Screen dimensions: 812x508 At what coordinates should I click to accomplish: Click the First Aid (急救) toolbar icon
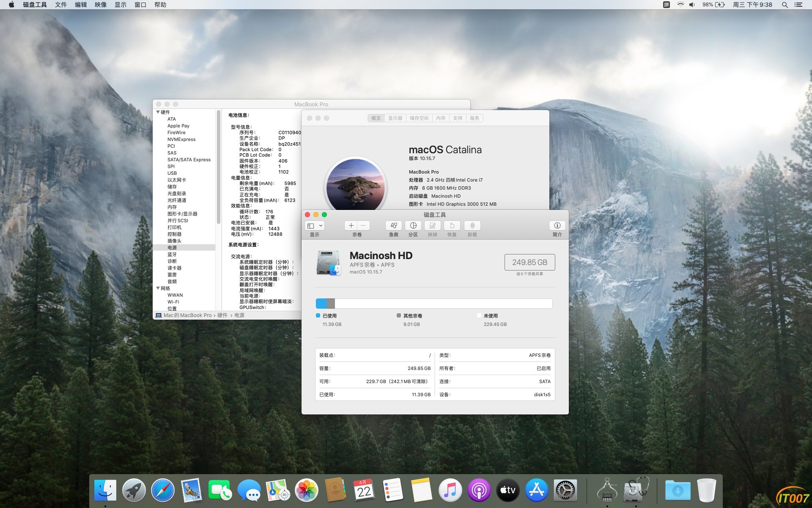pos(394,226)
